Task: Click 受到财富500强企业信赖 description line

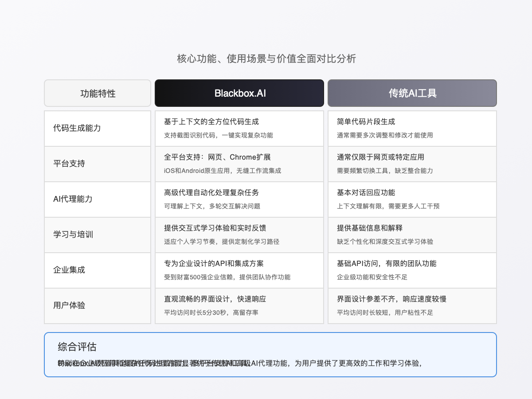Action: [227, 277]
